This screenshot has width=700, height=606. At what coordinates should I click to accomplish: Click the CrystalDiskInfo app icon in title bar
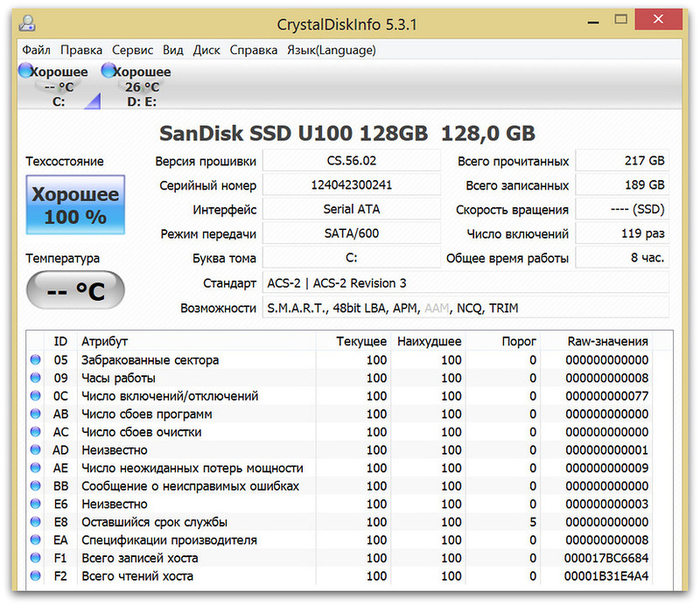tap(27, 24)
